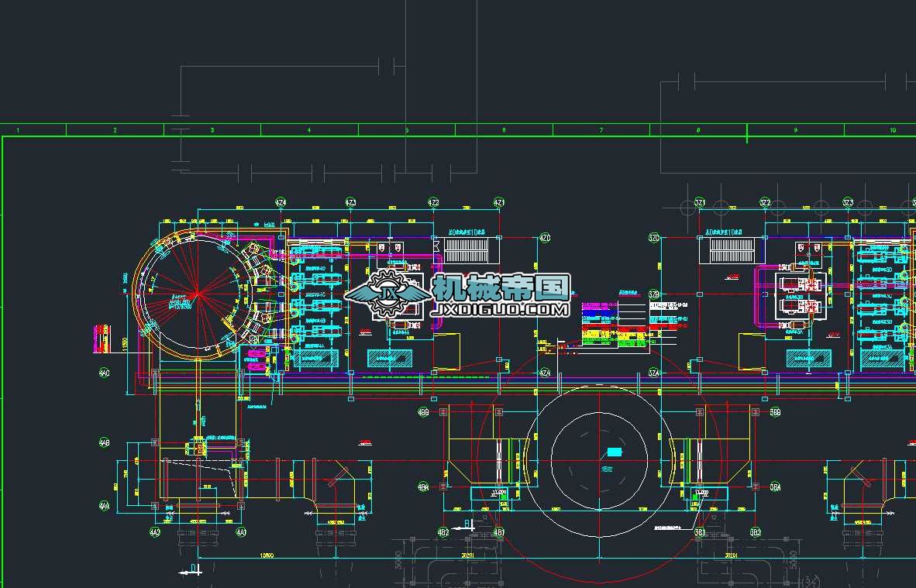Click grid number 5 on the green ruler strip

tap(406, 129)
